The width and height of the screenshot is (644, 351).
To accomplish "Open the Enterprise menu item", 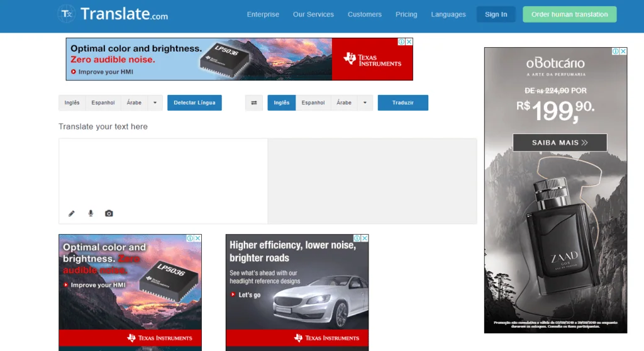I will pyautogui.click(x=263, y=14).
